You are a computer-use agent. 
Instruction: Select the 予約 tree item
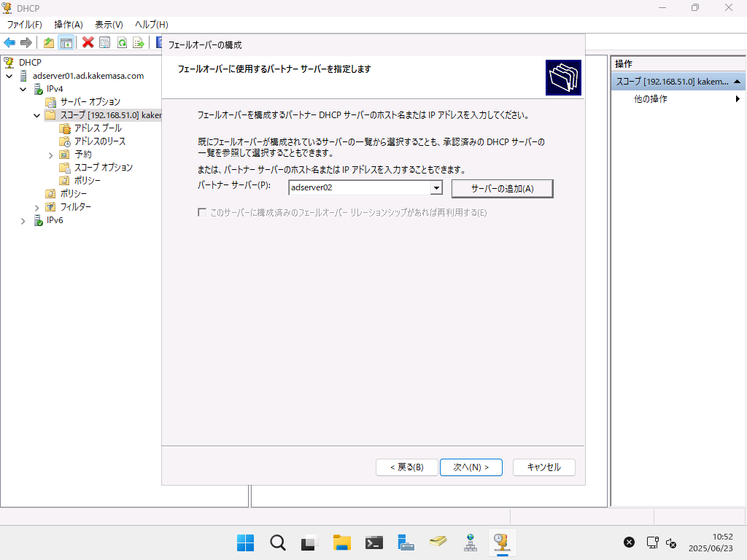pos(83,155)
